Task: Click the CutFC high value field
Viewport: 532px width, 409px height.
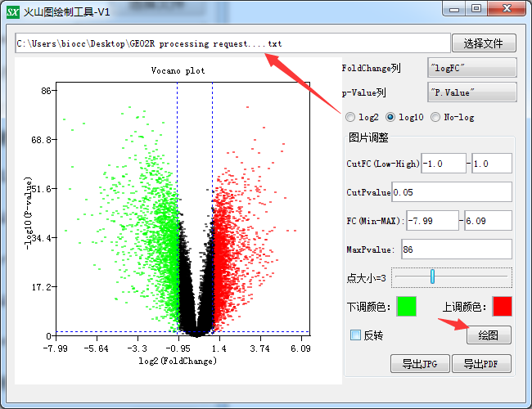Action: point(491,164)
